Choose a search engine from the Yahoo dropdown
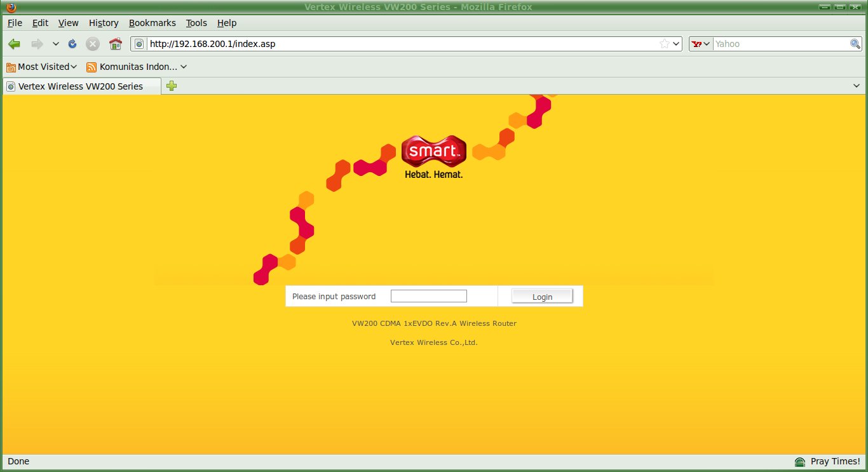The image size is (868, 472). point(701,44)
